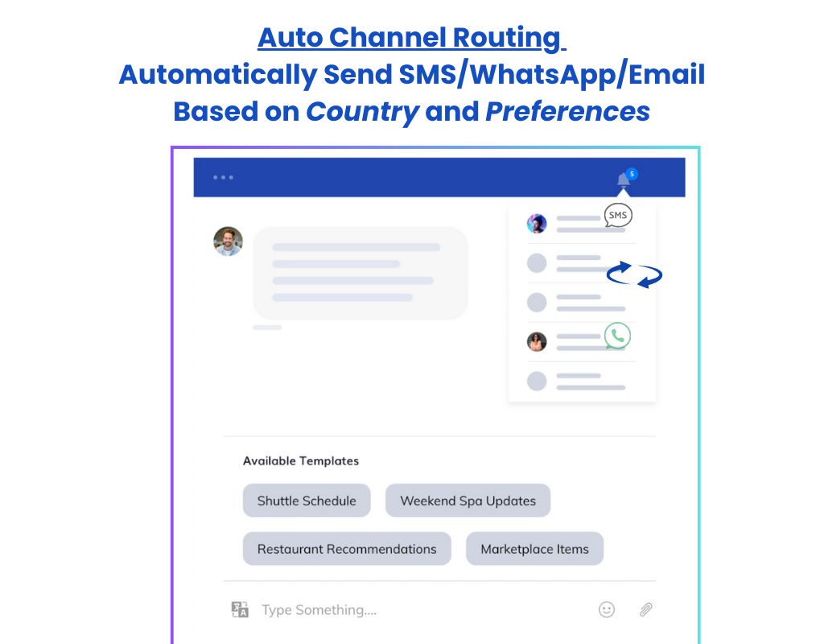
Task: Open the three-dot menu in header
Action: [x=223, y=177]
